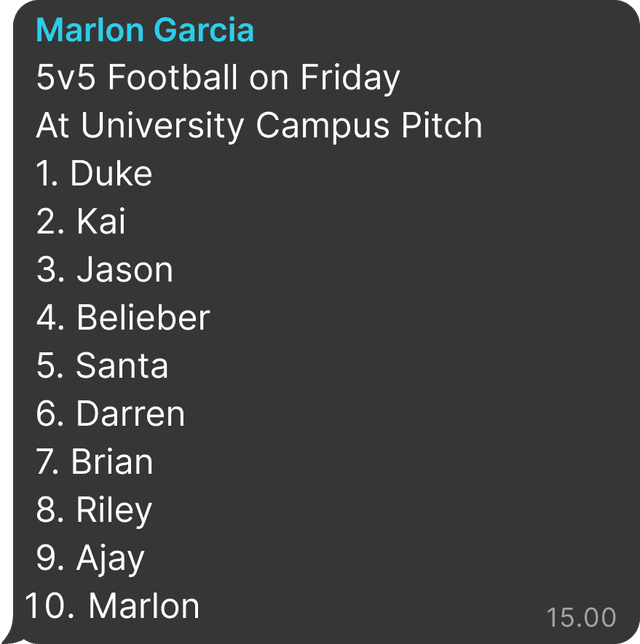The image size is (640, 644).
Task: Select list entry 8. Riley
Action: (x=94, y=511)
